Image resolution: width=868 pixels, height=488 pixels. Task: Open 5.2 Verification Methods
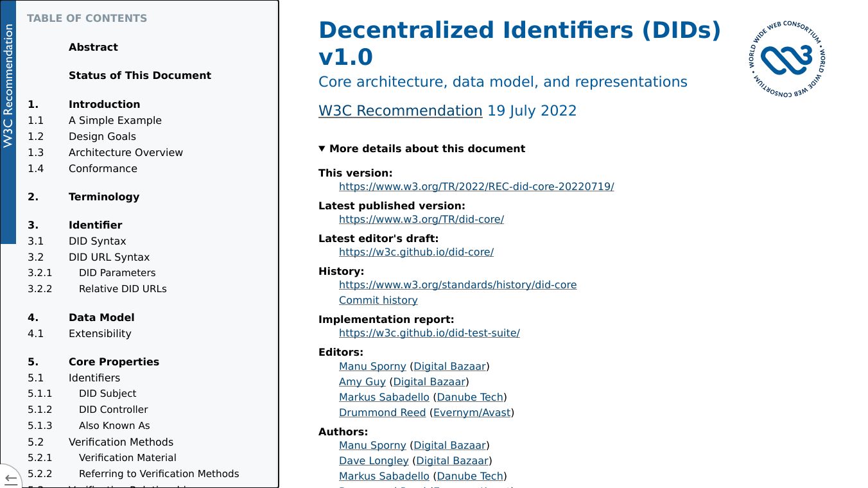pos(100,442)
